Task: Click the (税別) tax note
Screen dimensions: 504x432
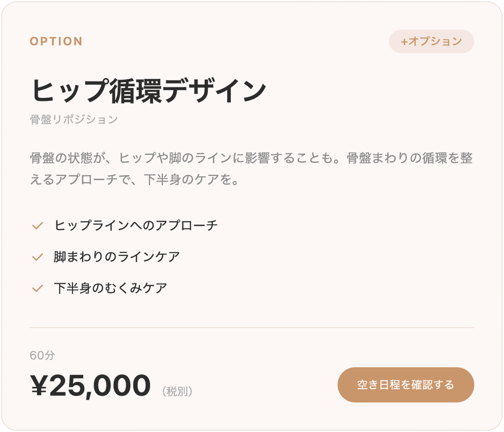Action: [177, 391]
